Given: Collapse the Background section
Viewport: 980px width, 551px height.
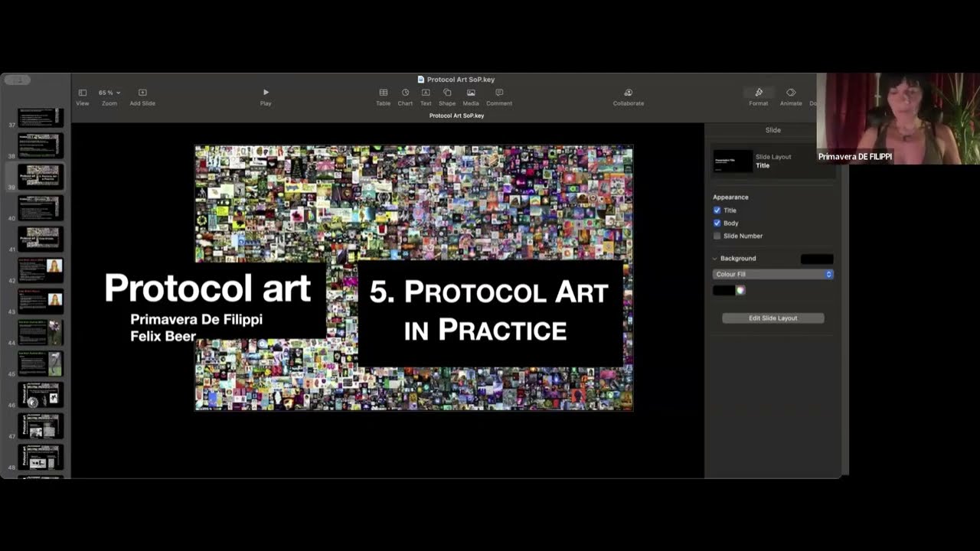Looking at the screenshot, I should (715, 259).
